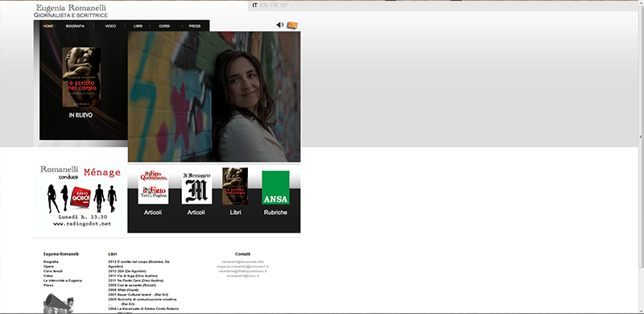Open Il Fatto Quotidiano Articoli logo
This screenshot has height=314, width=644.
click(153, 188)
